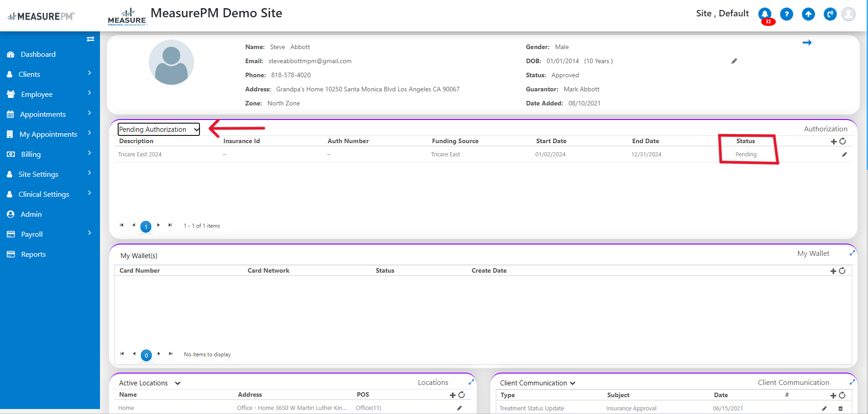Refresh the My Wallet grid
The width and height of the screenshot is (868, 414).
coord(842,271)
